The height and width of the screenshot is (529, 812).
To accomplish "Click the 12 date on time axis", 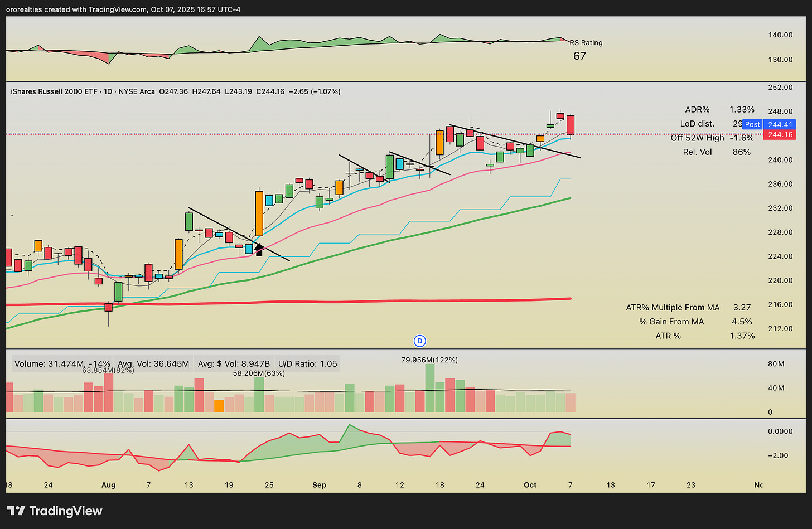I will coord(400,485).
